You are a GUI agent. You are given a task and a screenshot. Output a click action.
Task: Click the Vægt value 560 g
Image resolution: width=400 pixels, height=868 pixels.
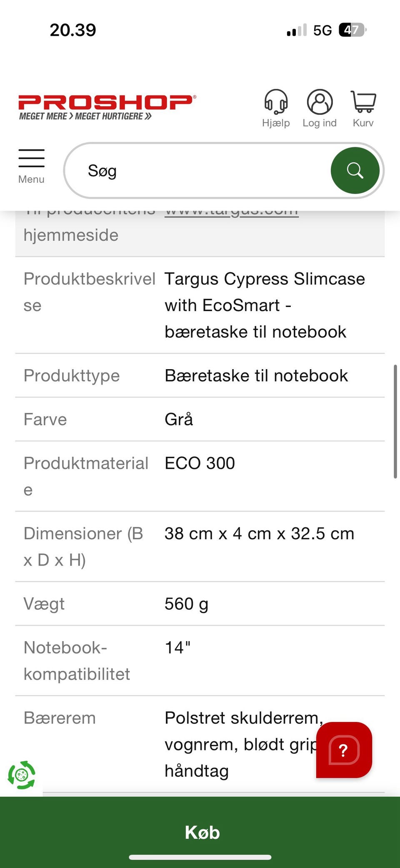point(186,604)
